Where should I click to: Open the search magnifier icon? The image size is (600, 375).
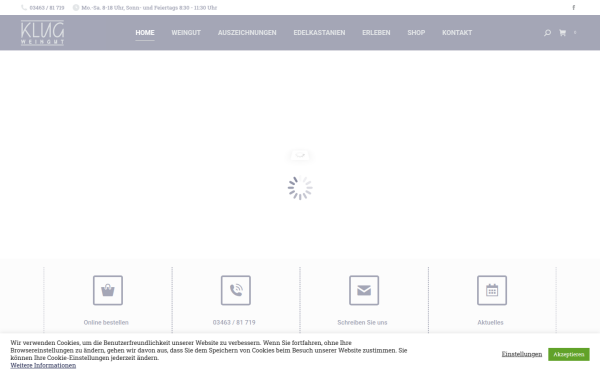[548, 33]
